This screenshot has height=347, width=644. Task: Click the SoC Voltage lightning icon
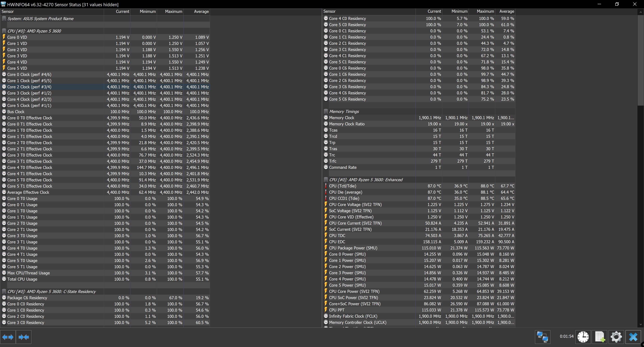tap(326, 211)
